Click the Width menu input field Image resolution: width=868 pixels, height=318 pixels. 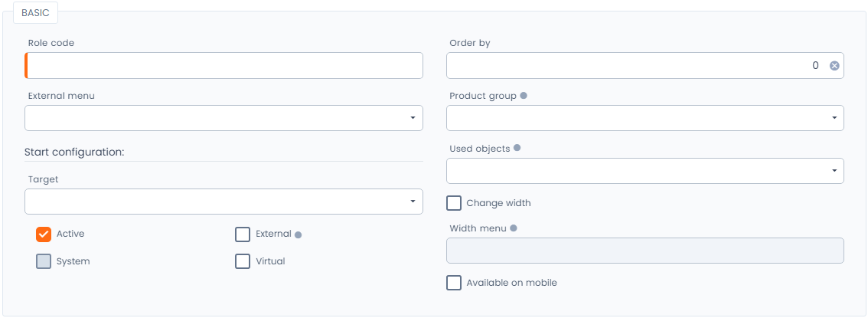[x=644, y=251]
